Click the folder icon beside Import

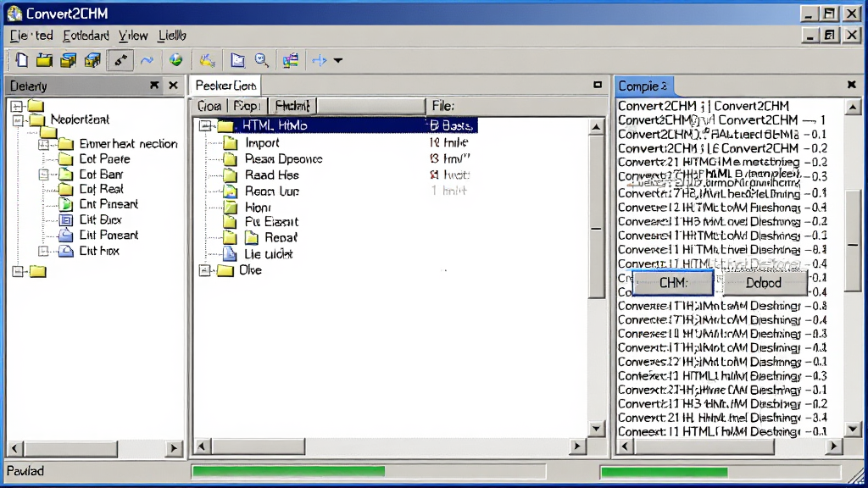coord(231,143)
